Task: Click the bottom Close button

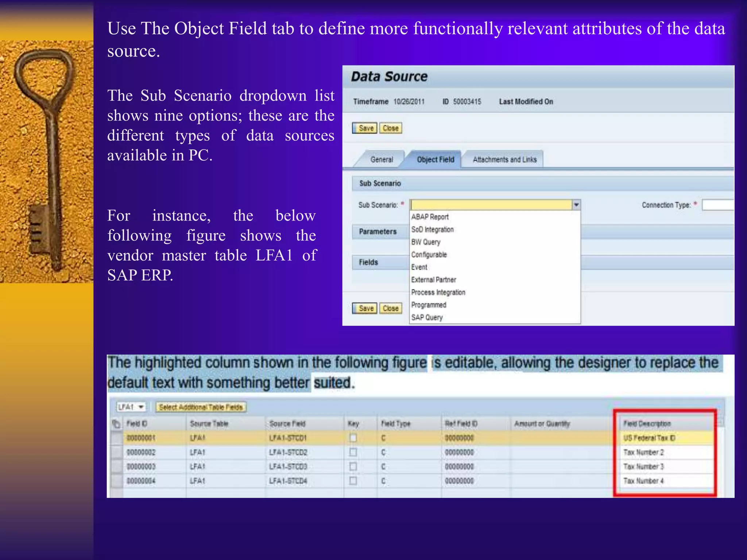Action: [x=390, y=308]
